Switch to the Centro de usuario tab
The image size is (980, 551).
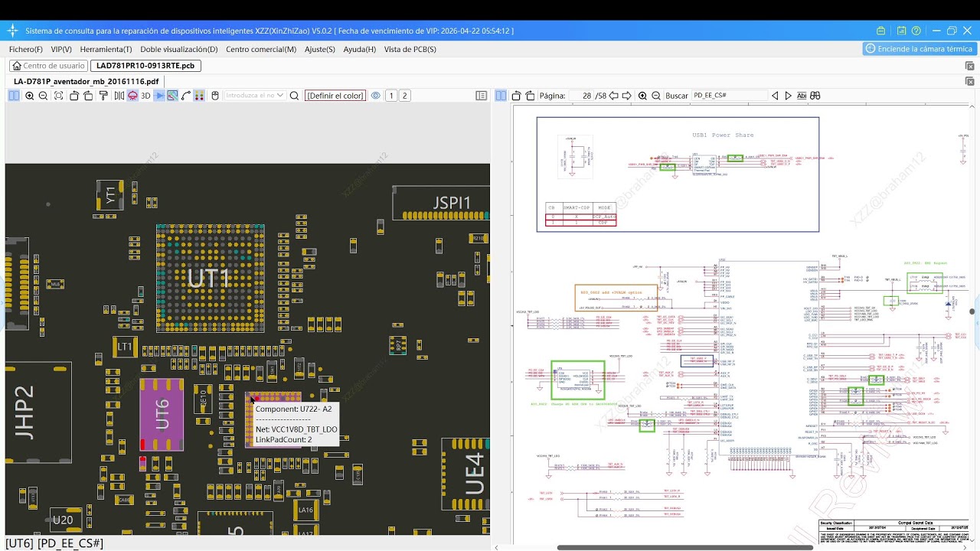pos(48,66)
